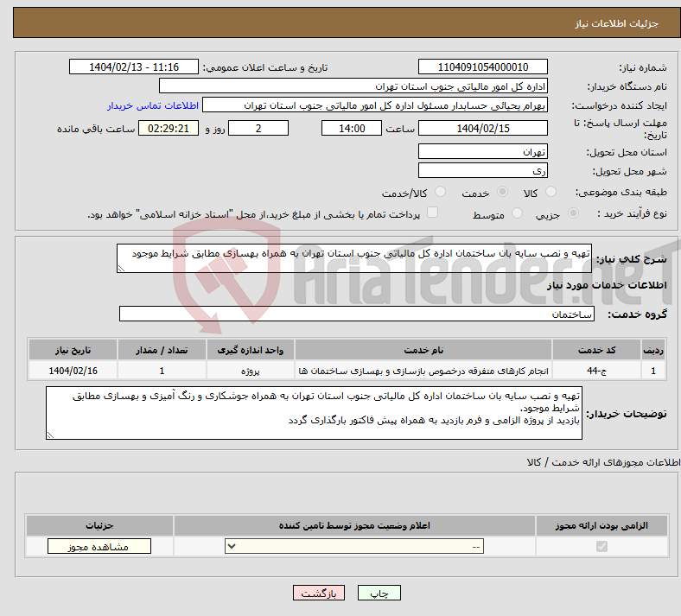The image size is (681, 616).
Task: Toggle the اسناد خزانه اسلامی payment checkbox
Action: [433, 213]
